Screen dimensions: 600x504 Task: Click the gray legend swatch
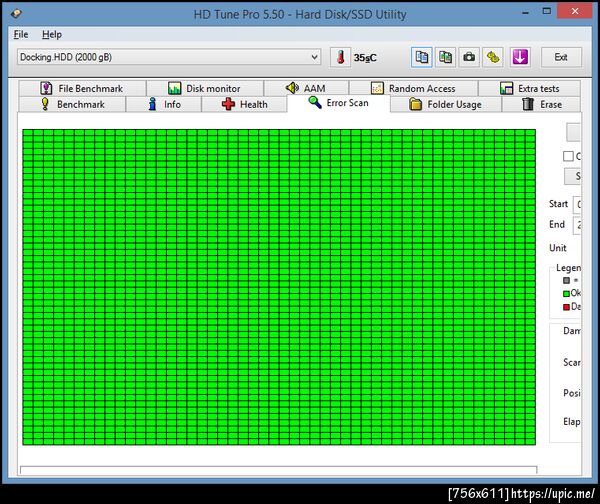click(566, 281)
